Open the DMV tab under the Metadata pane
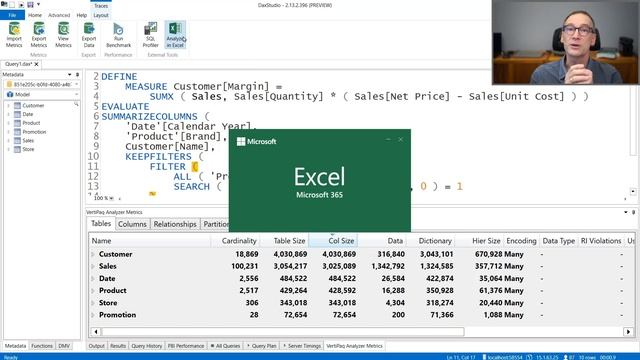640x360 pixels. point(64,346)
